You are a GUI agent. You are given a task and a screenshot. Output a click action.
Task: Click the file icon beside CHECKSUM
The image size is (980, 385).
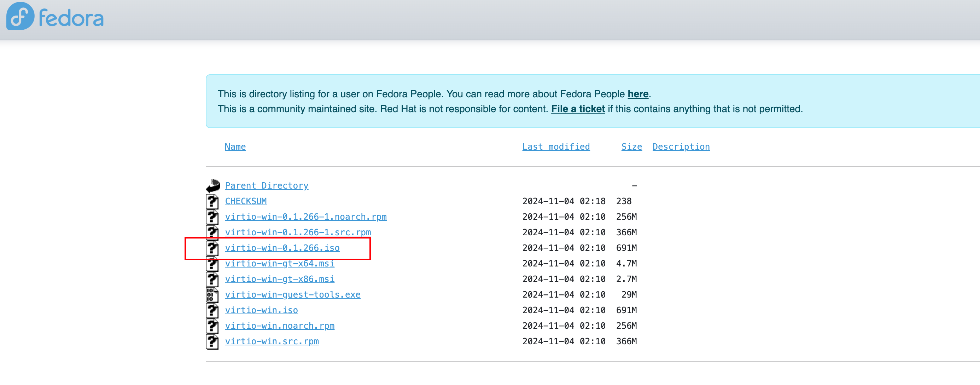click(x=212, y=201)
